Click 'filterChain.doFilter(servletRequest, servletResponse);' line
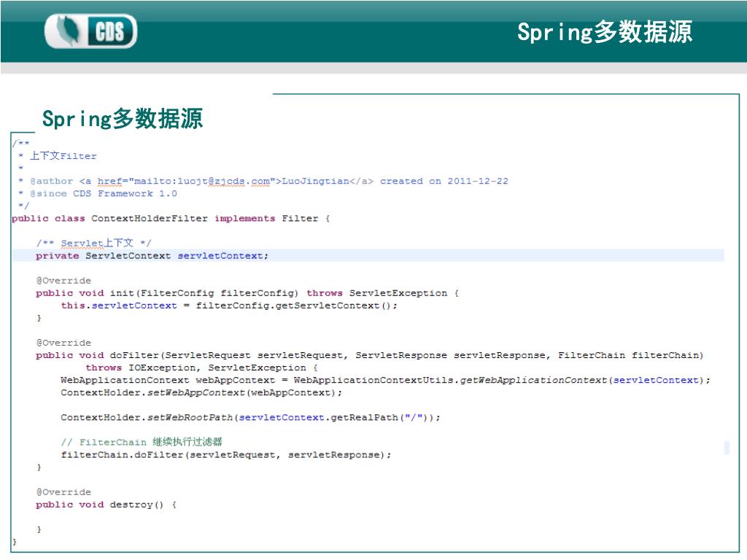This screenshot has height=560, width=747. click(x=226, y=455)
